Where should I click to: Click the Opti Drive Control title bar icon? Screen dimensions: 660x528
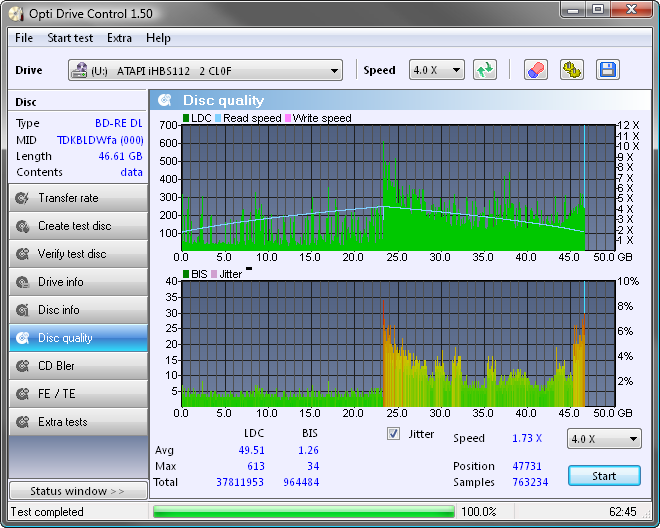pos(16,14)
